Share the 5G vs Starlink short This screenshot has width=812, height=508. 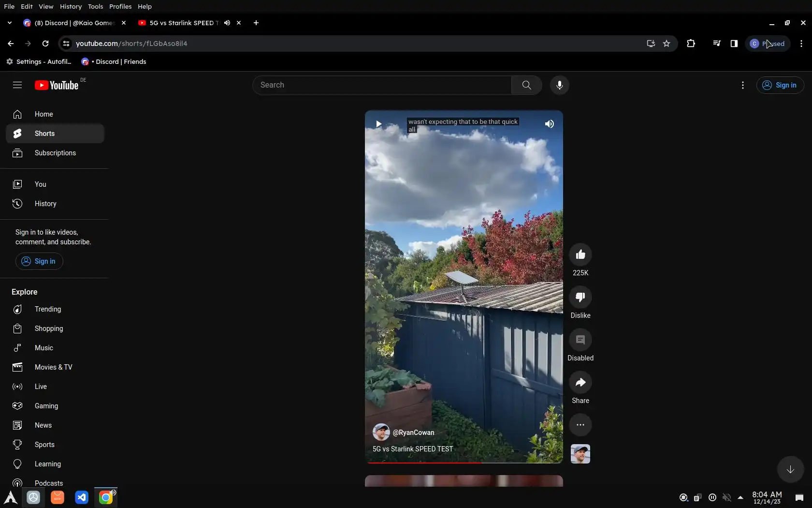coord(580,382)
